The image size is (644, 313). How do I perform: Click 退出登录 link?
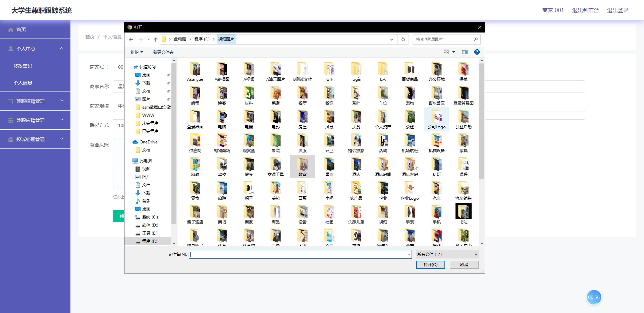pos(618,10)
